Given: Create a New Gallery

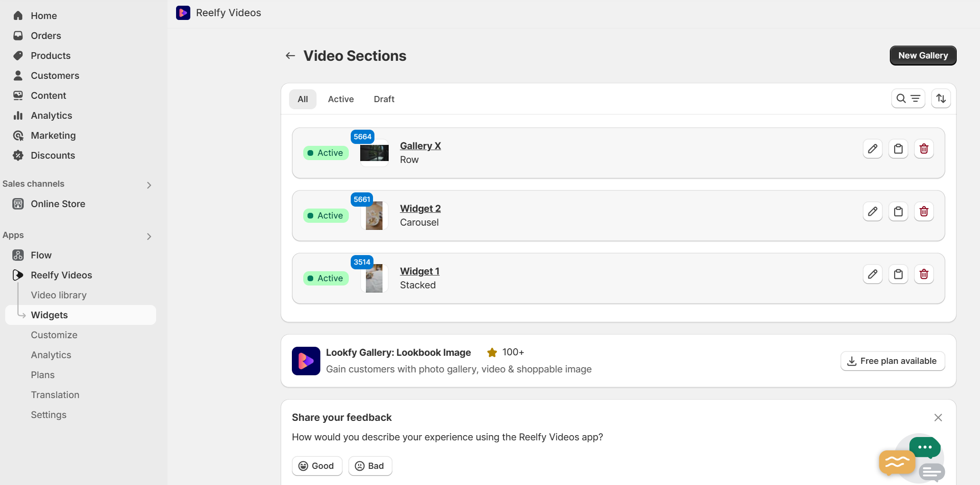Looking at the screenshot, I should [923, 56].
